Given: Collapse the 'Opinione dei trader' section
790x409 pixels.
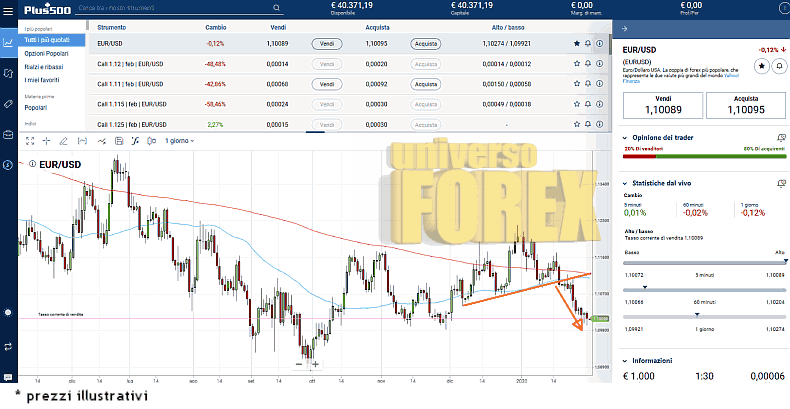Looking at the screenshot, I should (x=625, y=138).
